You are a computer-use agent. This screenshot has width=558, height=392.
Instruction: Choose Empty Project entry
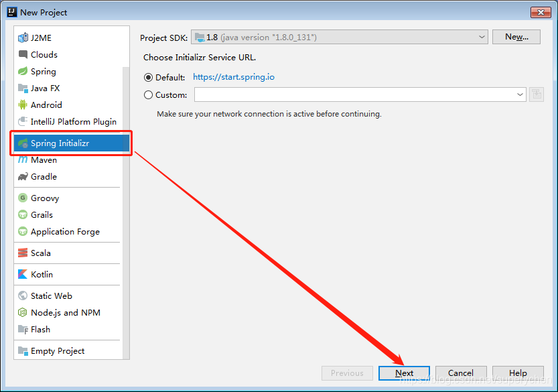tap(68, 350)
